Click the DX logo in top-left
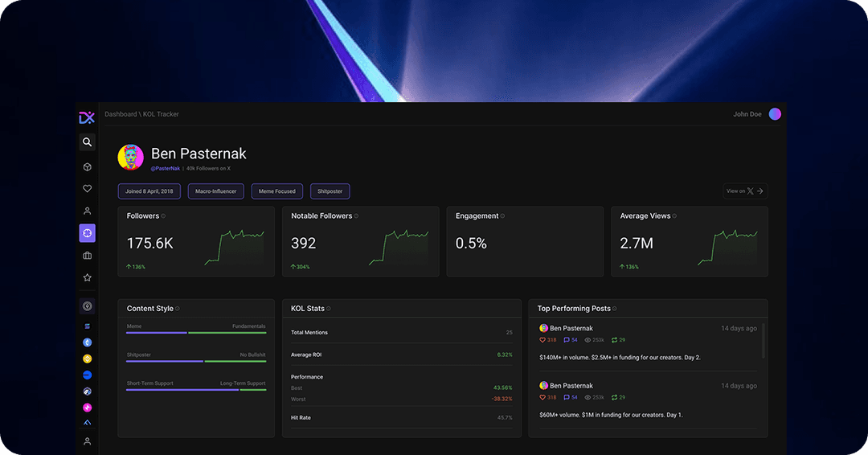868x455 pixels. point(87,117)
